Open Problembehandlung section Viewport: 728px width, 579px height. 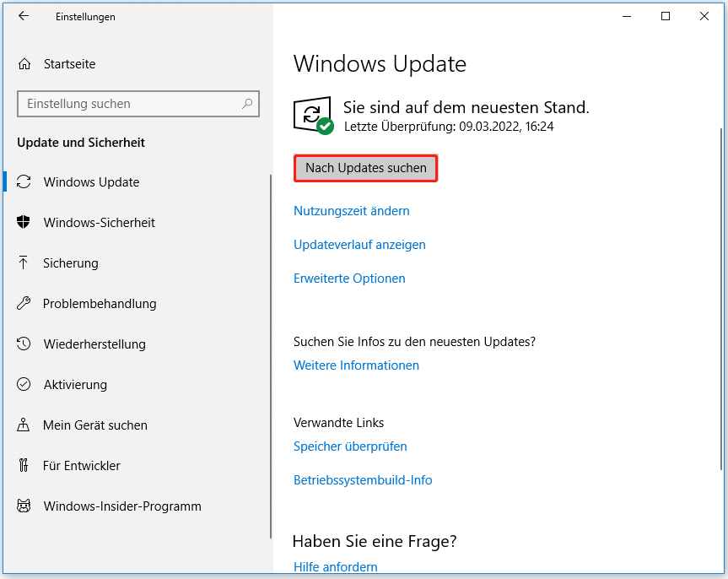[x=100, y=304]
